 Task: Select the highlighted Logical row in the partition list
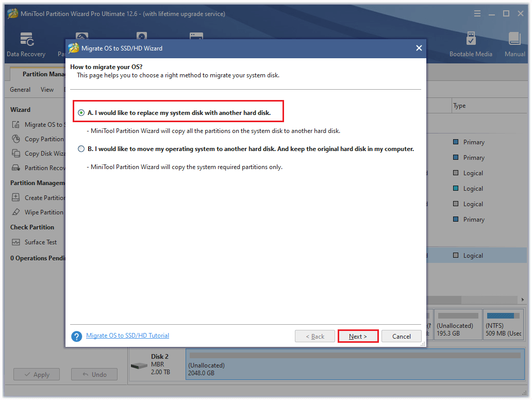point(476,255)
